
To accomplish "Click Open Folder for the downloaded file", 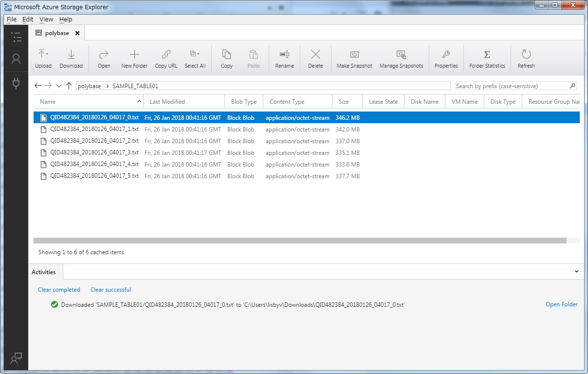I will pos(561,304).
